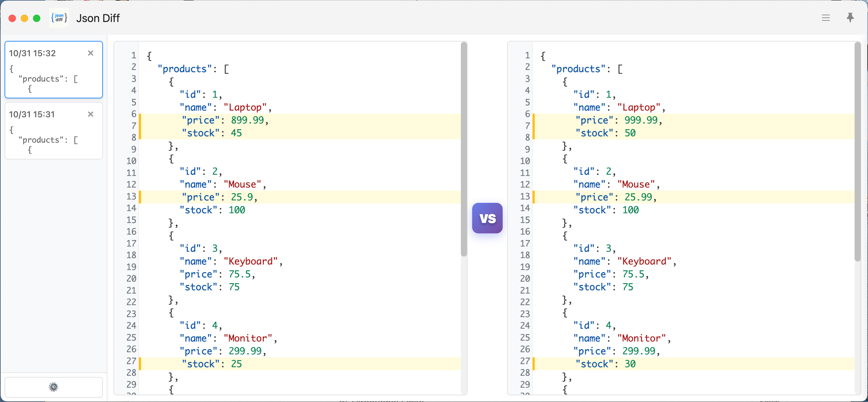Select the 10/31 15:31 history item
Viewport: 868px width, 402px height.
pyautogui.click(x=47, y=135)
